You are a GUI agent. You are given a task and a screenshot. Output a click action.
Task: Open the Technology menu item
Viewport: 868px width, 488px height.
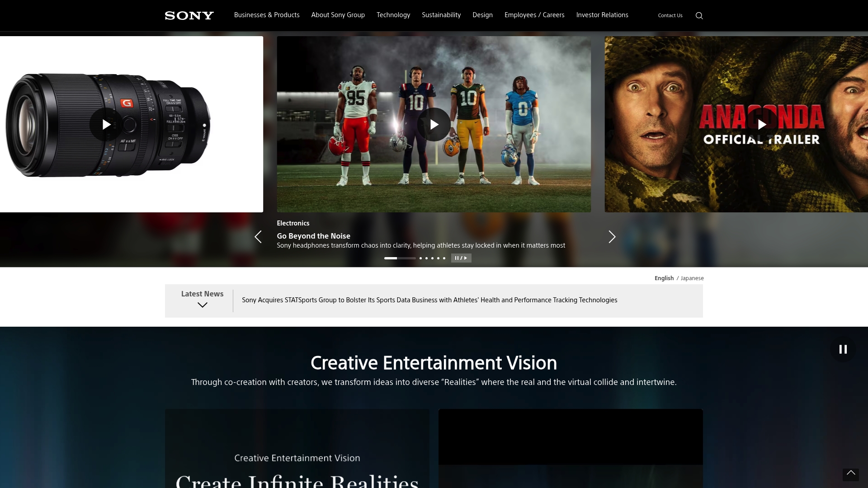pos(393,15)
